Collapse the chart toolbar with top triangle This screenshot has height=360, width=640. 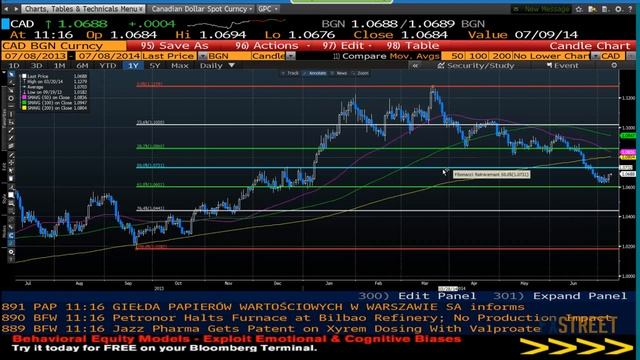[x=4, y=72]
